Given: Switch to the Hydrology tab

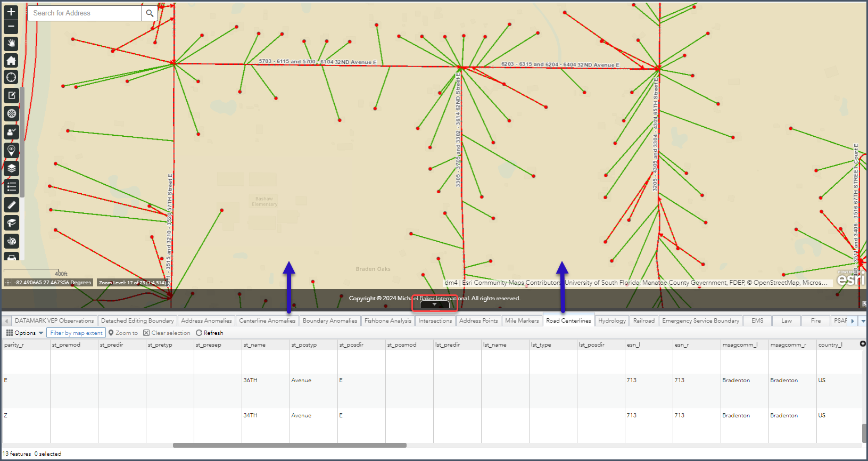Looking at the screenshot, I should [612, 321].
